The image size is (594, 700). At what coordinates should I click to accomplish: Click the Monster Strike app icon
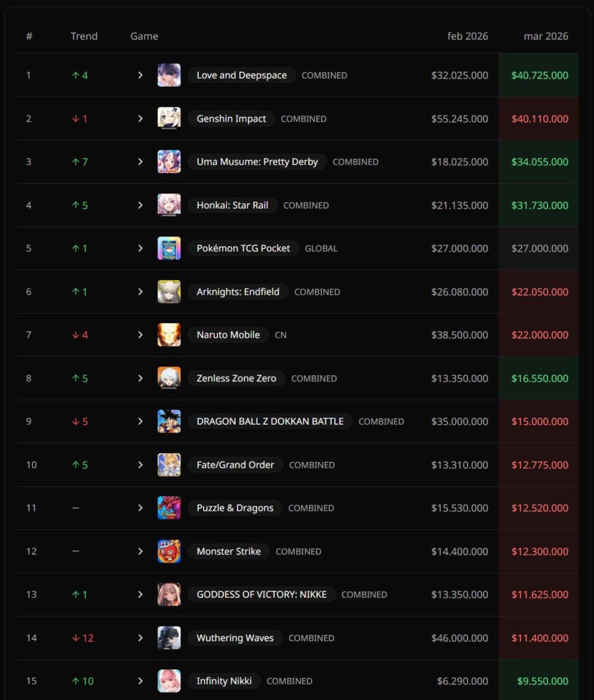(x=169, y=551)
